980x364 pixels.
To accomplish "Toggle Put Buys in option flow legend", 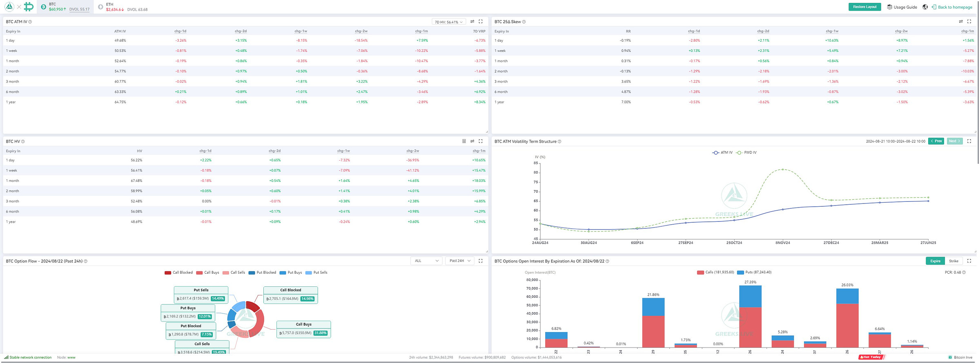I will (291, 272).
